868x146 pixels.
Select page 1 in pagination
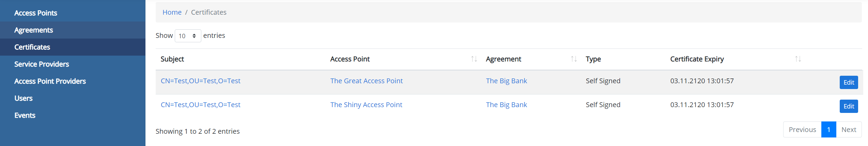(828, 130)
